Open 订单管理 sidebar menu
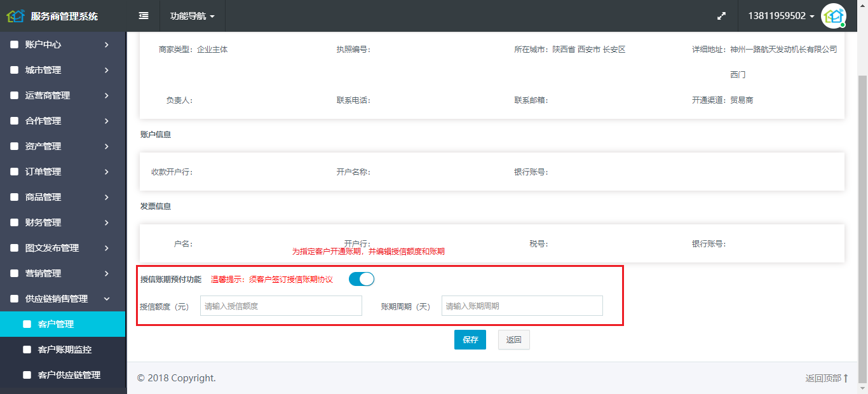Image resolution: width=868 pixels, height=394 pixels. point(63,172)
